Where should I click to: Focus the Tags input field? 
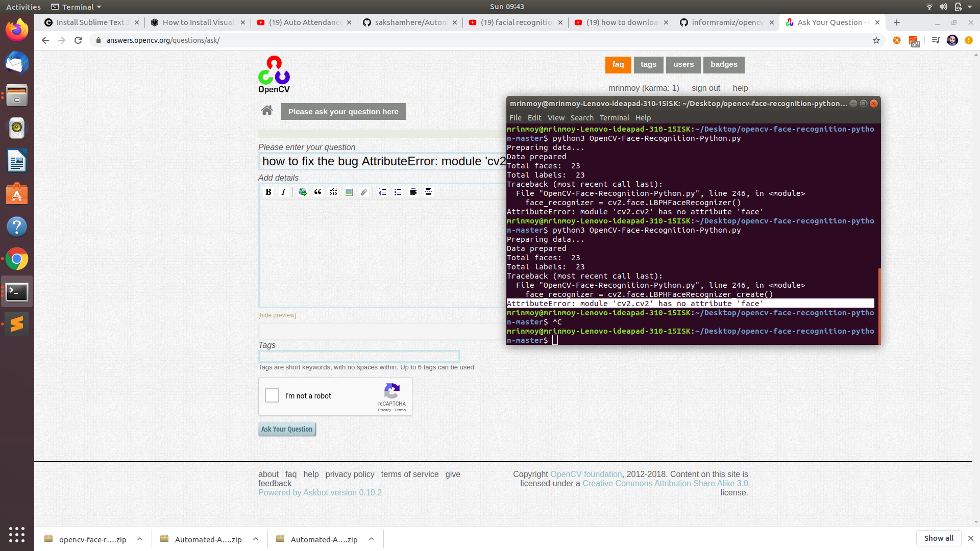pos(359,356)
